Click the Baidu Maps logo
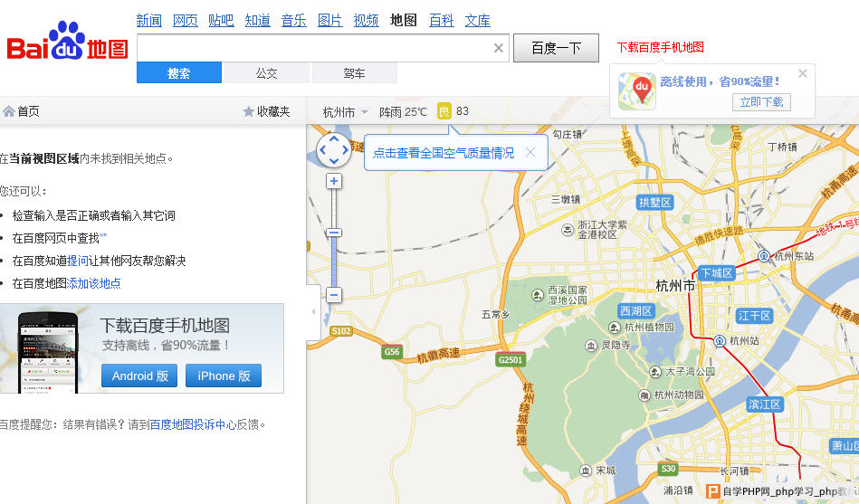Image resolution: width=859 pixels, height=504 pixels. [x=67, y=42]
